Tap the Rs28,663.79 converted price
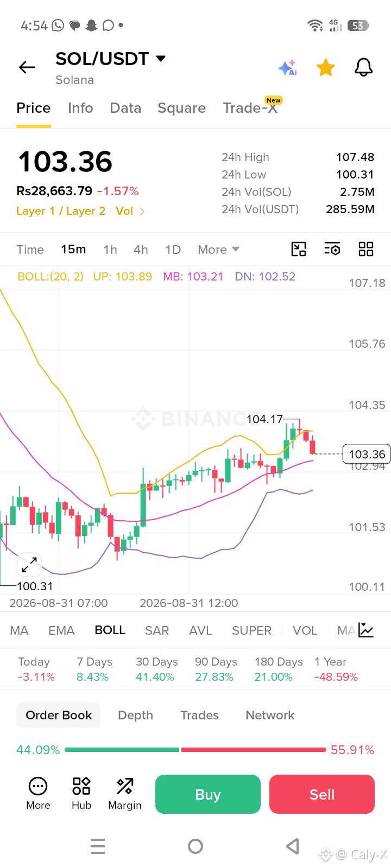Image resolution: width=391 pixels, height=868 pixels. [x=54, y=191]
